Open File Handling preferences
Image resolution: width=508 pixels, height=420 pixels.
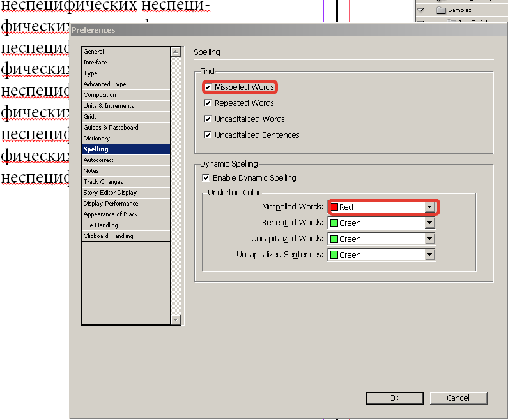coord(126,225)
